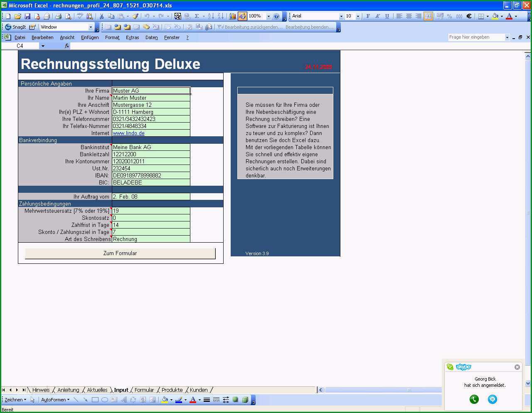Open the Extras menu

point(132,37)
